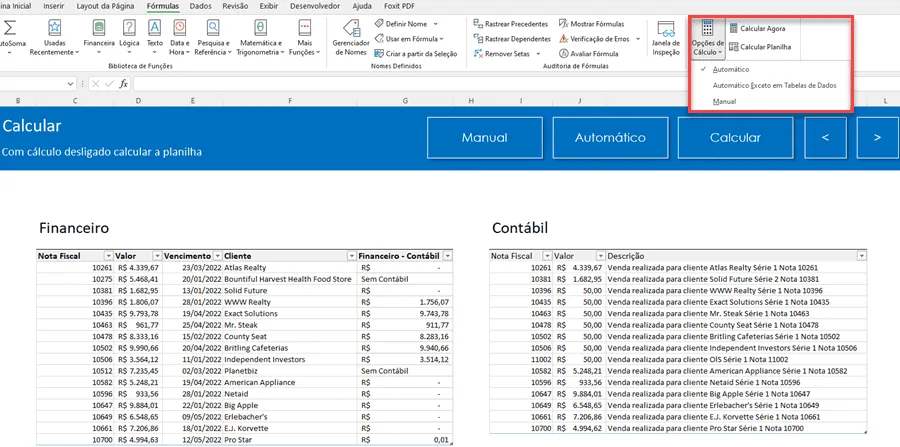Select Financeiro Nota Fiscal cell 10700

[75, 440]
